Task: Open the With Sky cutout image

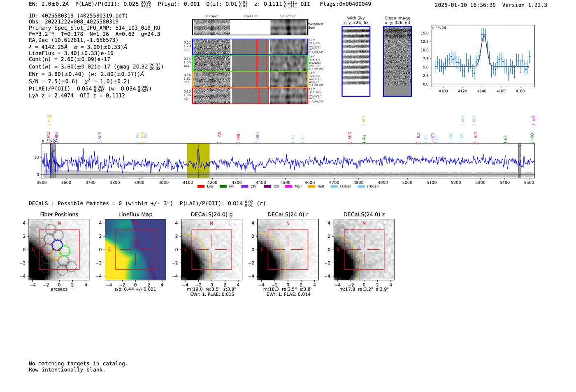Action: point(356,61)
